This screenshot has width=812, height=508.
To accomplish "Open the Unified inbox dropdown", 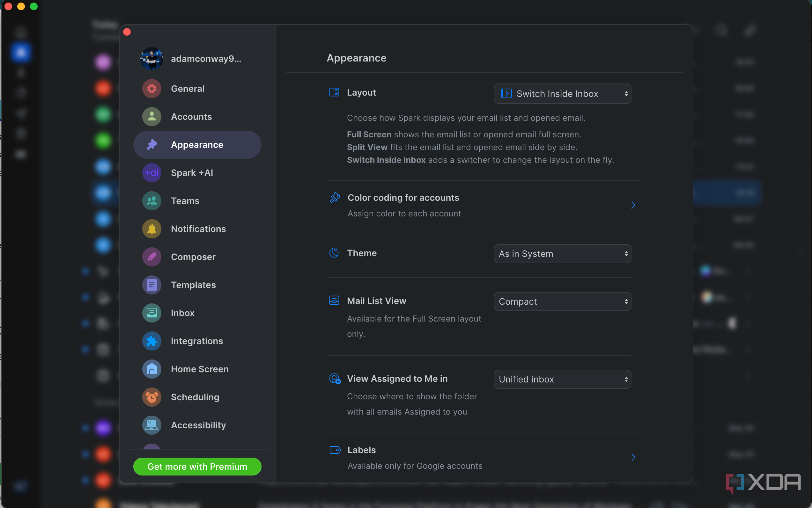I will point(562,379).
